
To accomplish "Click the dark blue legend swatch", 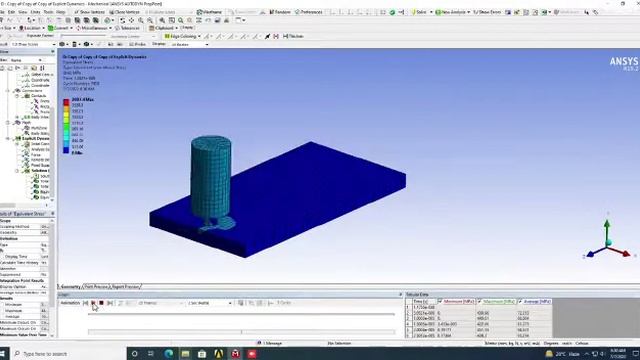I will (66, 150).
